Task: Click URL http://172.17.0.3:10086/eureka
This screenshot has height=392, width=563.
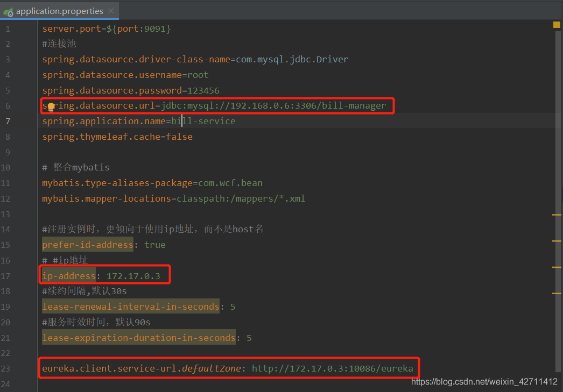Action: pos(333,368)
